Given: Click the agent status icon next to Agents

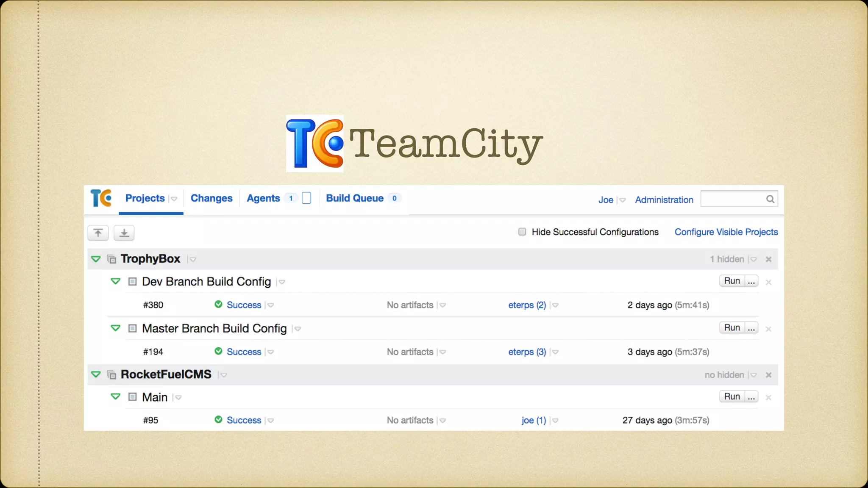Looking at the screenshot, I should (x=306, y=198).
